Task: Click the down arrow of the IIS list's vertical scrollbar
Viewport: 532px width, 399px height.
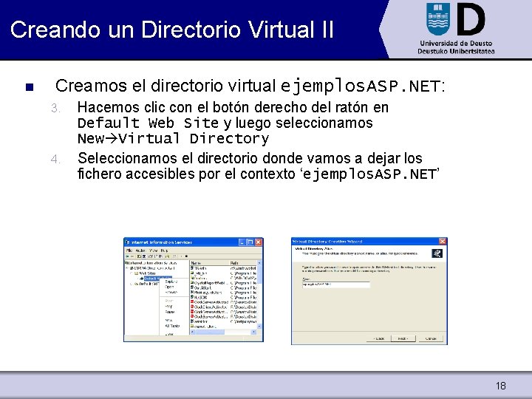Action: [259, 326]
